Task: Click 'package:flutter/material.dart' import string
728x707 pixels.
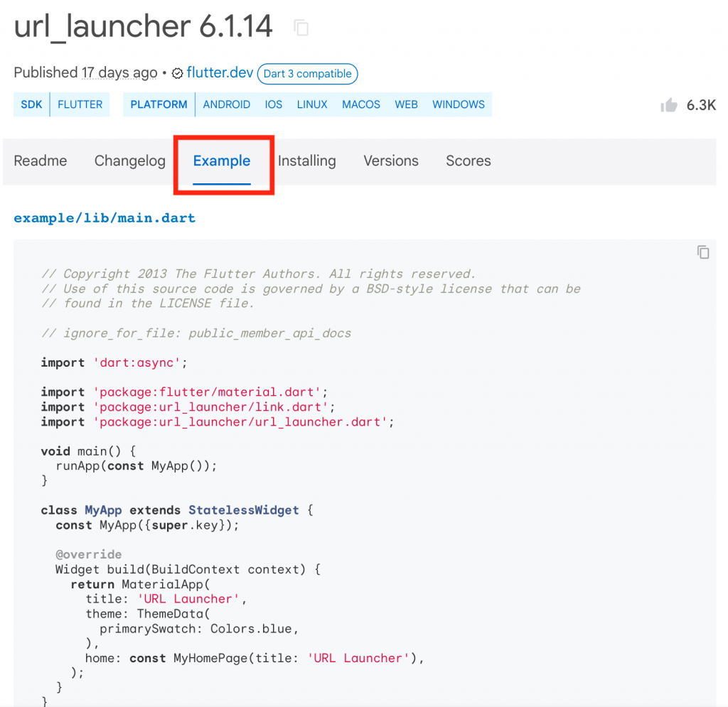Action: click(x=207, y=392)
